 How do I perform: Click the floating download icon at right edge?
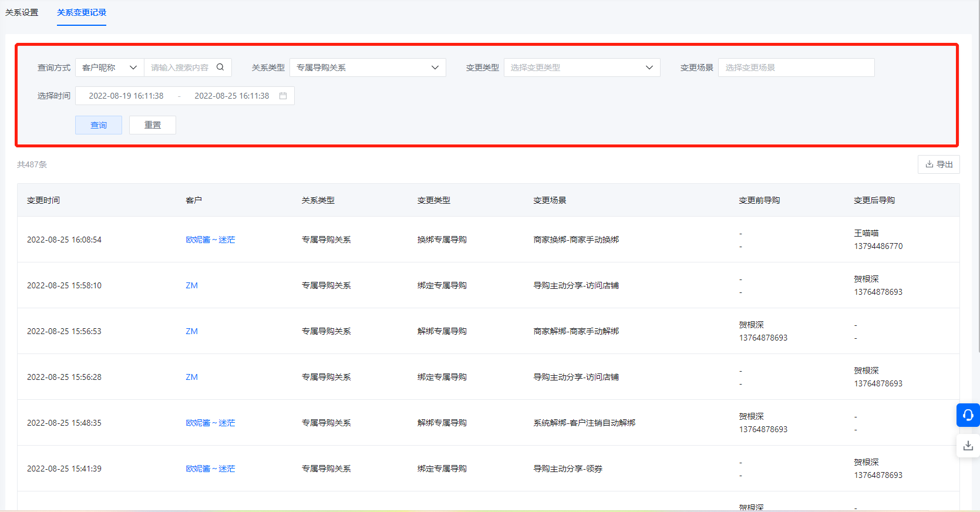tap(968, 446)
